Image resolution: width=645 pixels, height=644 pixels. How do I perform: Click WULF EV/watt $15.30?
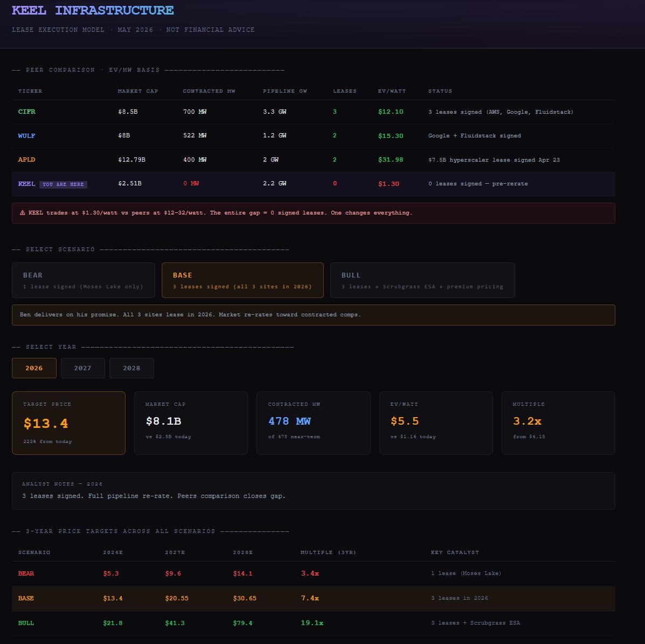391,136
